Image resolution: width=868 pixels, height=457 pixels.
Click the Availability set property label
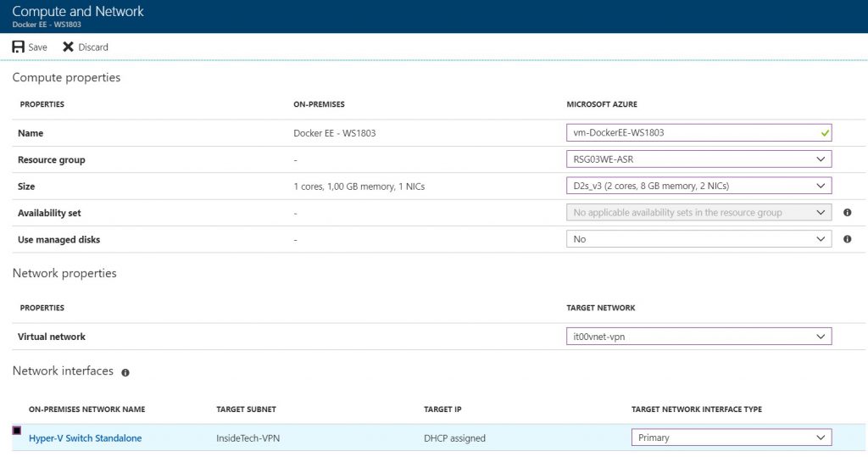[49, 214]
